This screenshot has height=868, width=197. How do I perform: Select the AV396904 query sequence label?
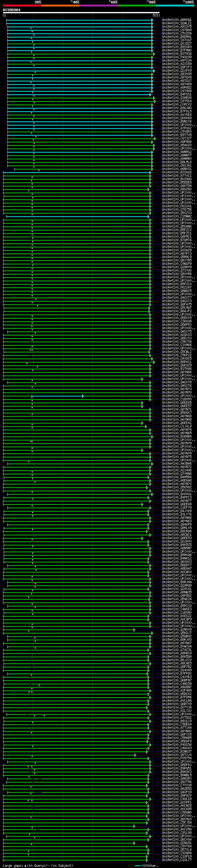[11, 10]
